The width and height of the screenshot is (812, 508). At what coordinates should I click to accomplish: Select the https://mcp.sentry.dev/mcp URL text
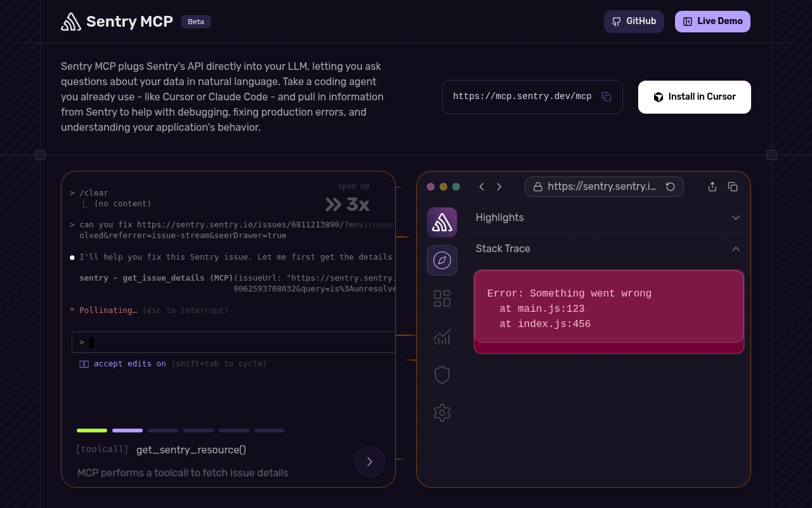click(522, 97)
